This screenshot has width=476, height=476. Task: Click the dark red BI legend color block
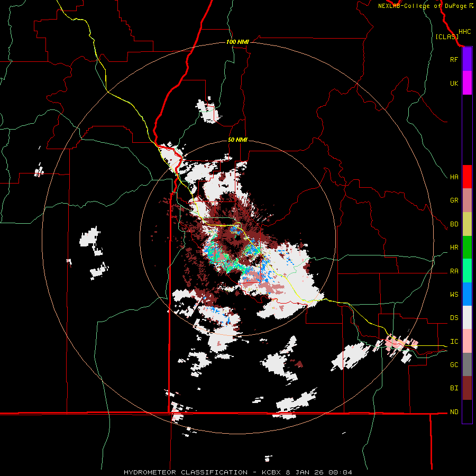(x=467, y=388)
